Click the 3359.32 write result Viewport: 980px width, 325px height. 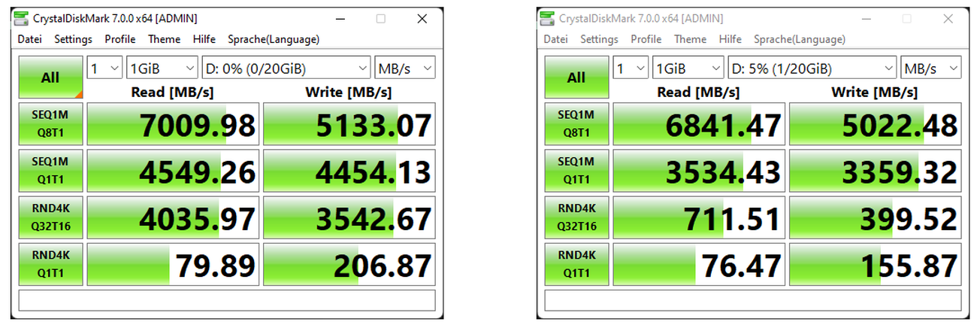pos(876,171)
